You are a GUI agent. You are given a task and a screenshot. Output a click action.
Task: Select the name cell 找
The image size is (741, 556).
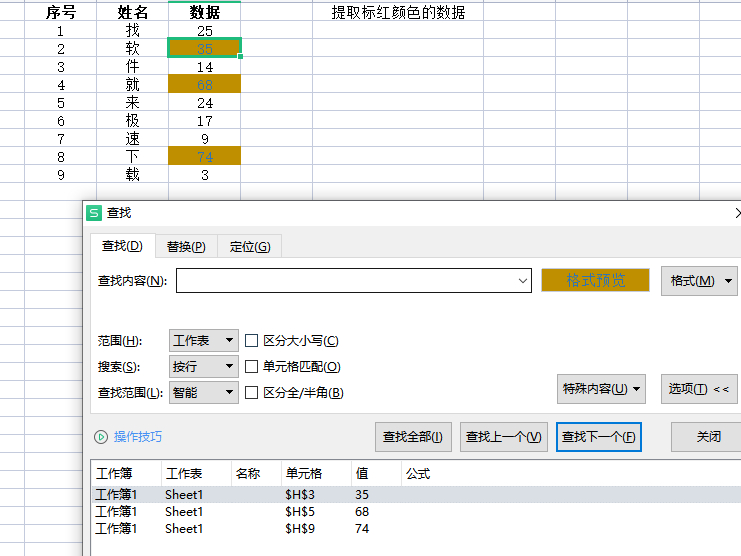132,30
